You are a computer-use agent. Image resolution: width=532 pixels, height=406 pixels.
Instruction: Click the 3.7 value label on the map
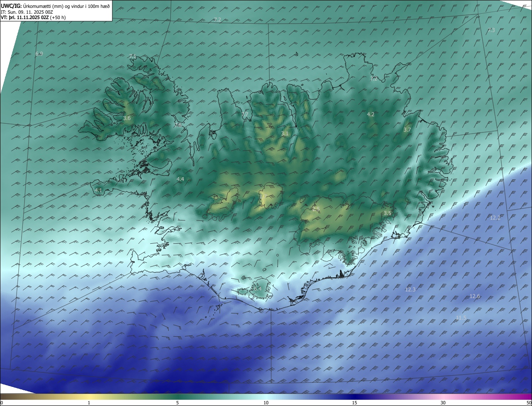[x=407, y=130]
